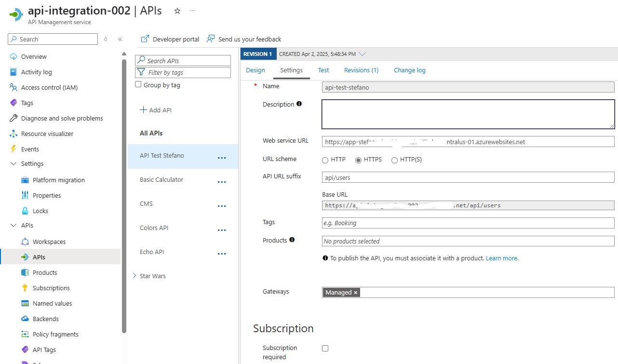The height and width of the screenshot is (364, 618).
Task: Click the Web service URL field
Action: (x=468, y=142)
